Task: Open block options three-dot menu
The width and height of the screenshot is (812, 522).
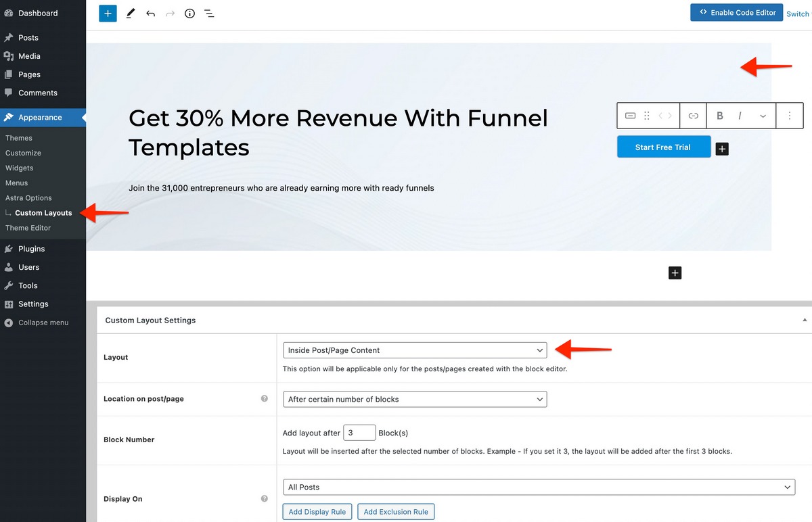Action: point(790,116)
